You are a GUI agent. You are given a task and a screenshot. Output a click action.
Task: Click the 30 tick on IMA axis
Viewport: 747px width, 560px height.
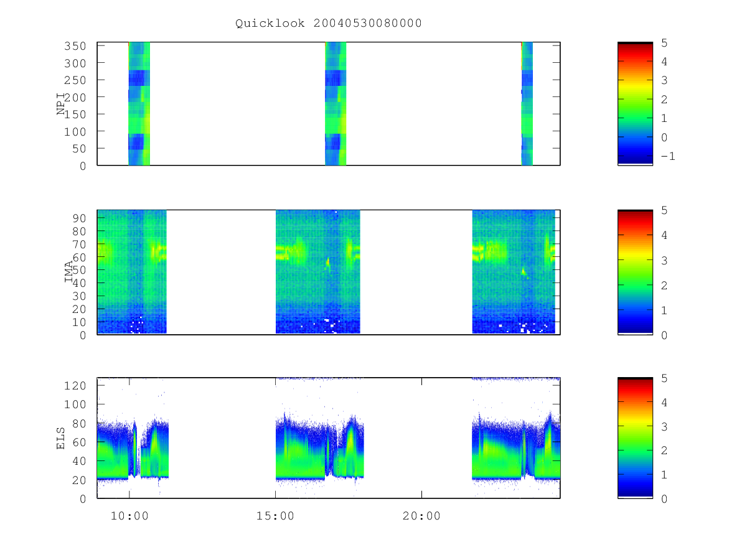click(80, 296)
